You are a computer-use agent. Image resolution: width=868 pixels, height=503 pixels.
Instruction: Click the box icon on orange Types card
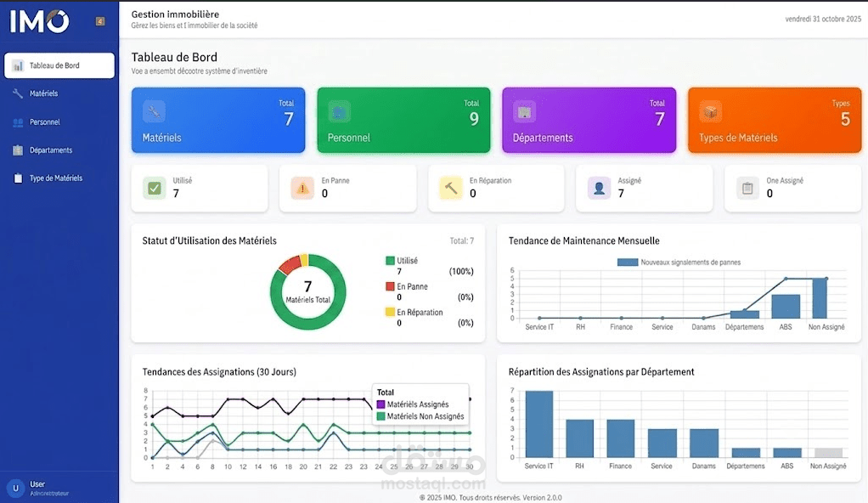[x=710, y=112]
